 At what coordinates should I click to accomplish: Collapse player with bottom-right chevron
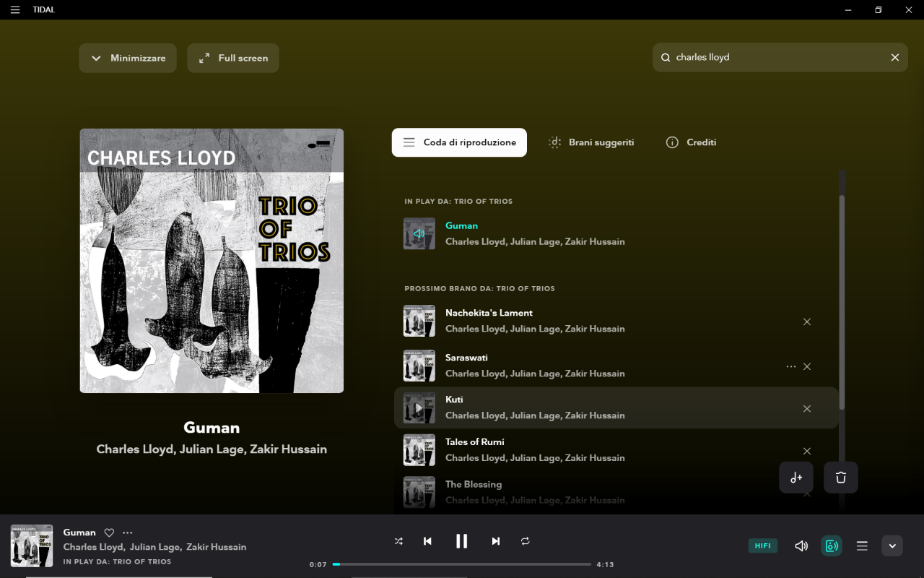pos(892,546)
